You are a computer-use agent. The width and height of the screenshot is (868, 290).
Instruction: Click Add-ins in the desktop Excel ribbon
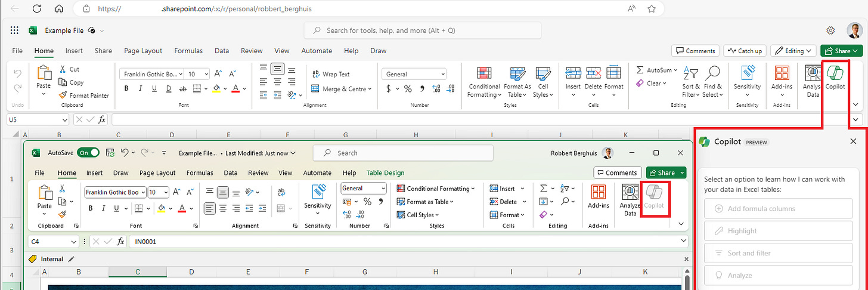click(x=599, y=197)
